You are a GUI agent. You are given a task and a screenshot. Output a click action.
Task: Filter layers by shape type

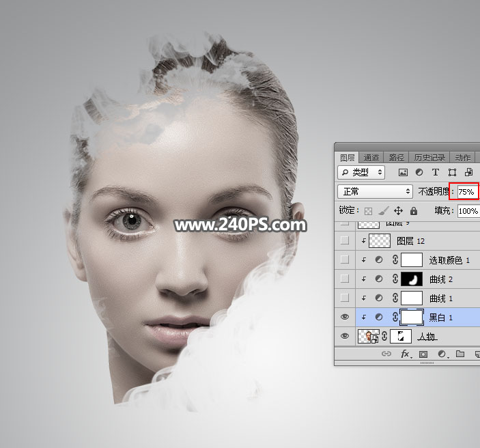(452, 173)
